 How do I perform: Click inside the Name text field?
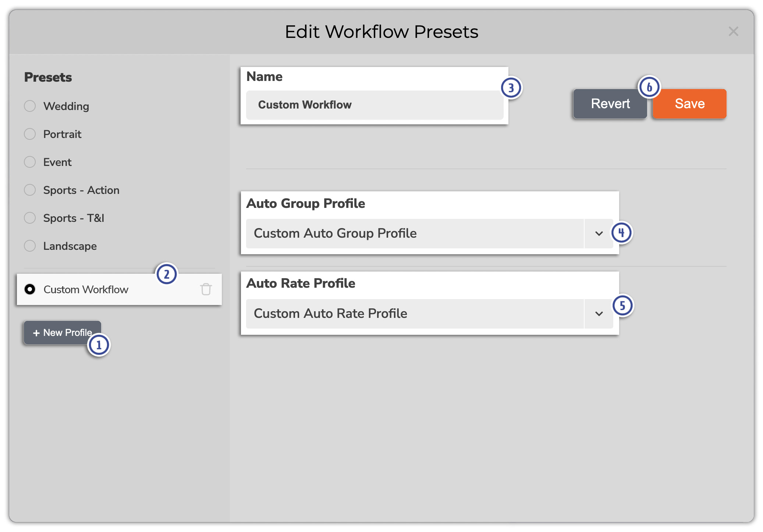tap(374, 105)
